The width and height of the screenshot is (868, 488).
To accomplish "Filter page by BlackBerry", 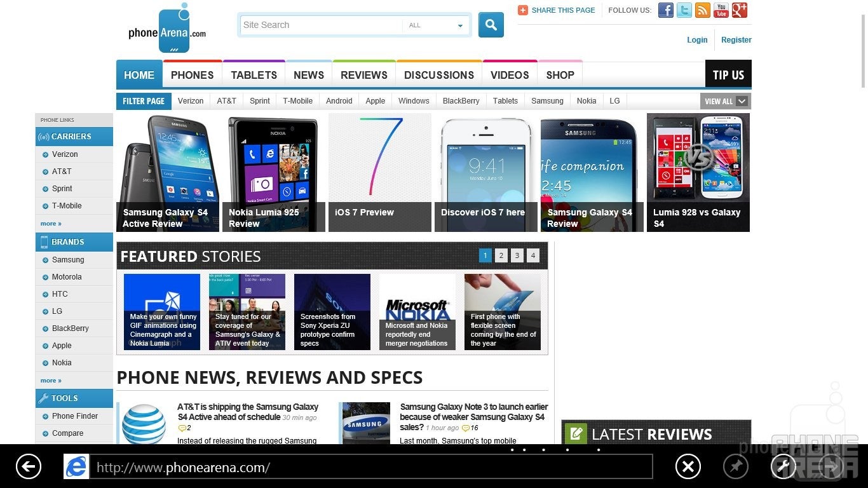I will pos(461,101).
